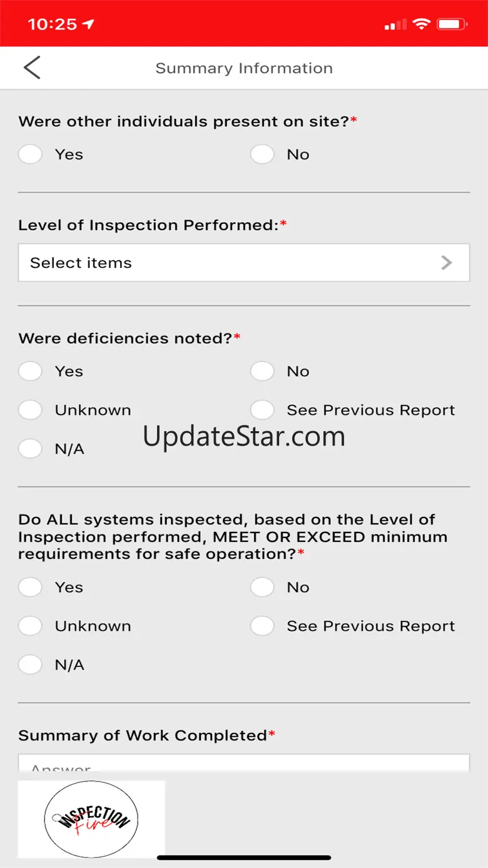
Task: Tap the Inspection Fire logo
Action: 91,819
